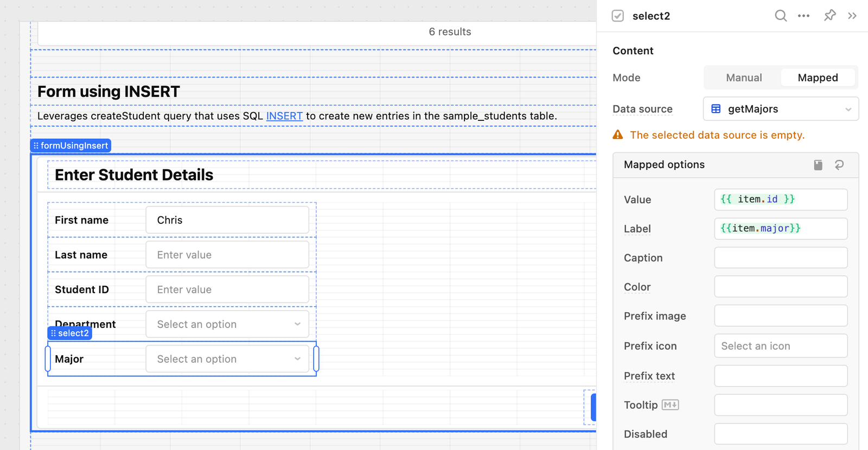Open the Major select dropdown

227,359
